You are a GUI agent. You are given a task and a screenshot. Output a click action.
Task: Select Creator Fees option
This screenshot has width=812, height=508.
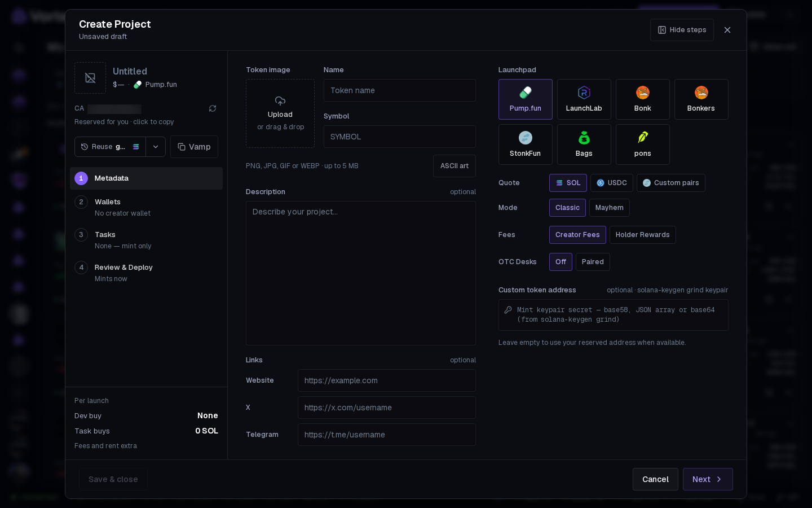577,235
